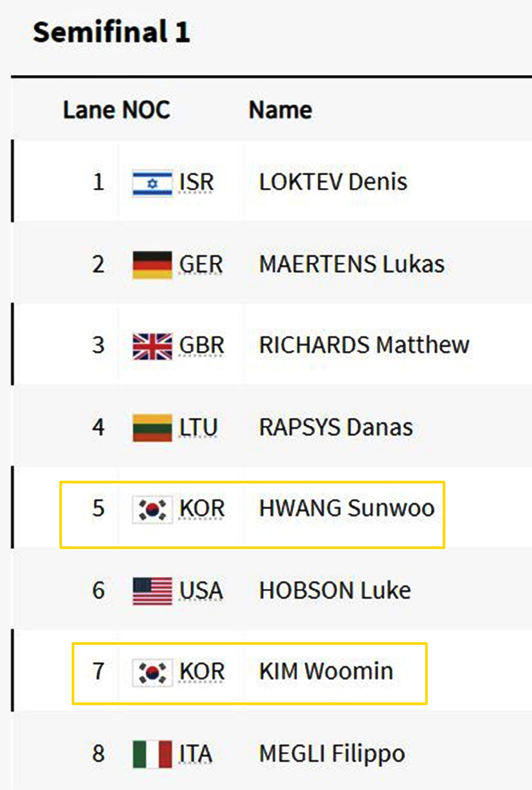Click the Germany flag icon
The height and width of the screenshot is (790, 532).
(x=152, y=265)
